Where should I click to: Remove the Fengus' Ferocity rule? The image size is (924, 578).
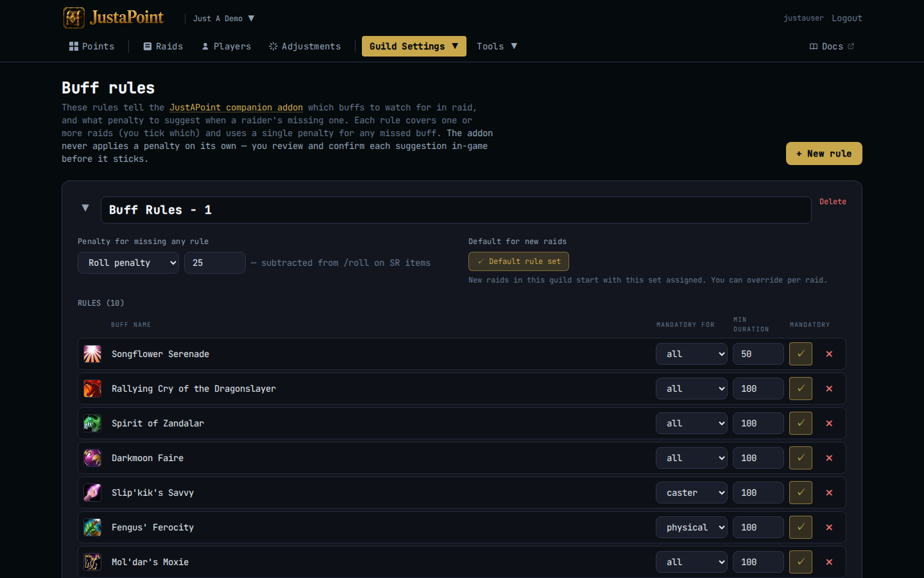pyautogui.click(x=829, y=527)
